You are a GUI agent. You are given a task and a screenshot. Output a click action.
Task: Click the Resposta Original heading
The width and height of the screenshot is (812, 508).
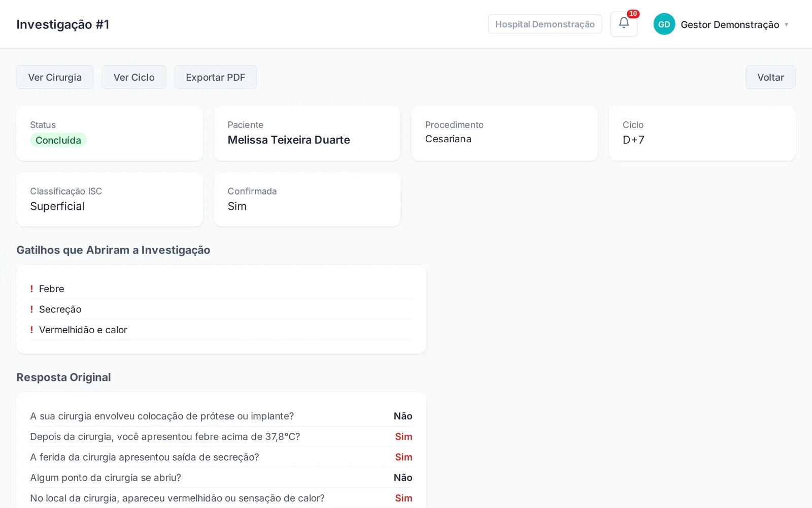click(63, 377)
